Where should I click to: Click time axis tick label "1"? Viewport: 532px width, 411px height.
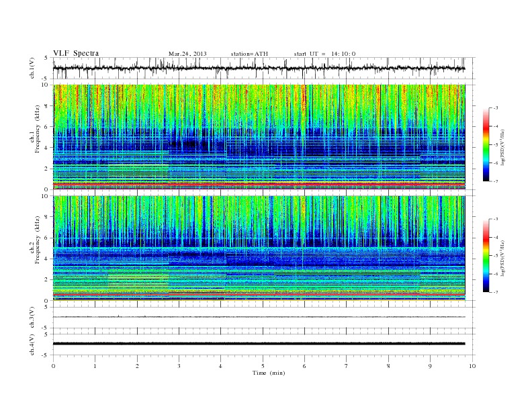95,366
